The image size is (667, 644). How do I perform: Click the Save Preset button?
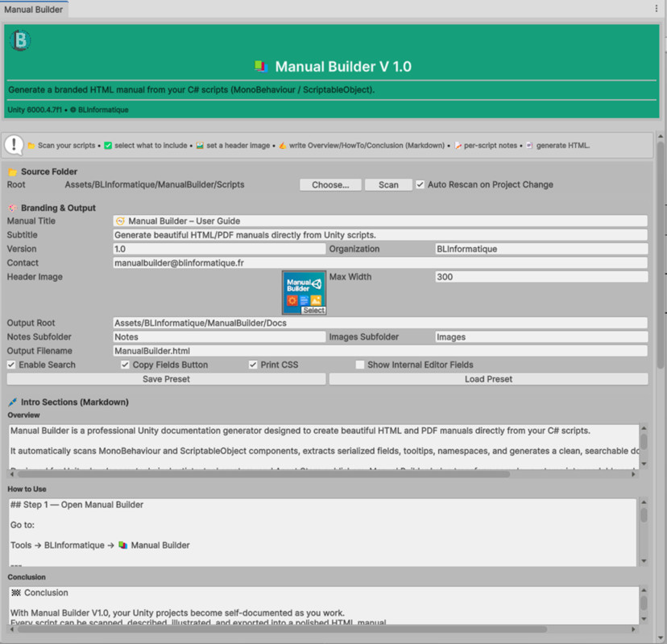coord(166,379)
